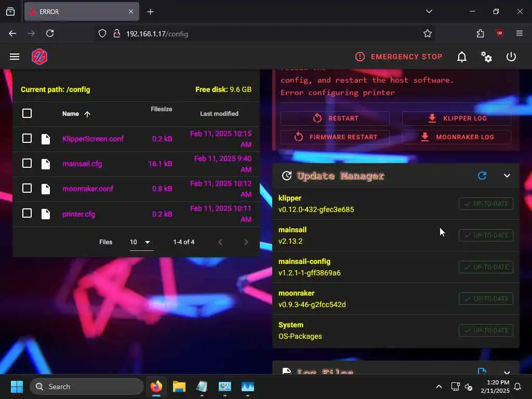Click mainsail UP-TO-DATE status button
532x399 pixels.
486,235
